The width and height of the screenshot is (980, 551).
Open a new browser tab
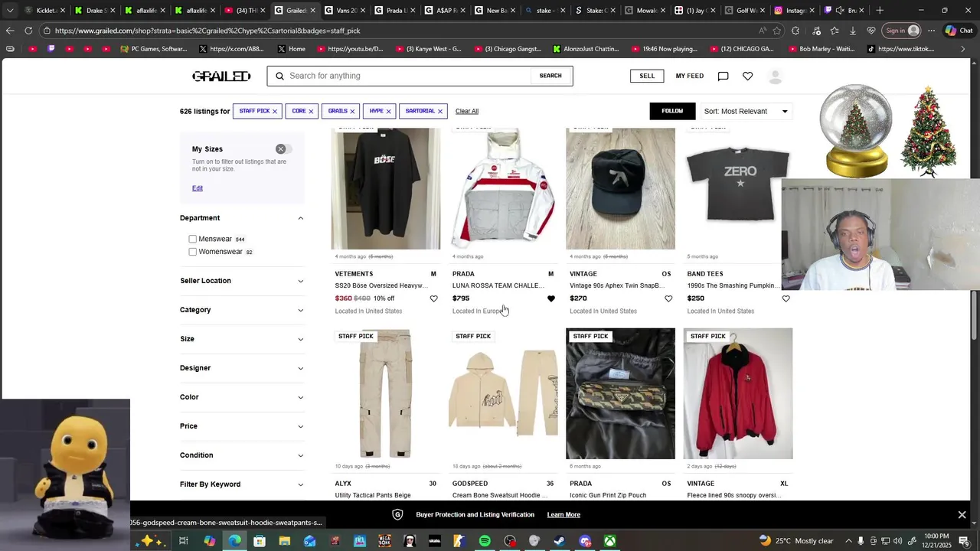(x=880, y=11)
